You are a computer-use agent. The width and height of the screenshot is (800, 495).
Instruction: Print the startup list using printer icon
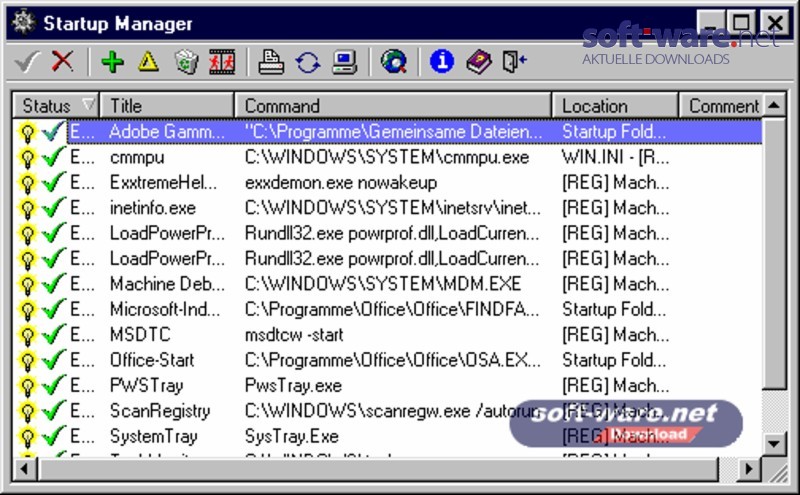click(x=270, y=62)
